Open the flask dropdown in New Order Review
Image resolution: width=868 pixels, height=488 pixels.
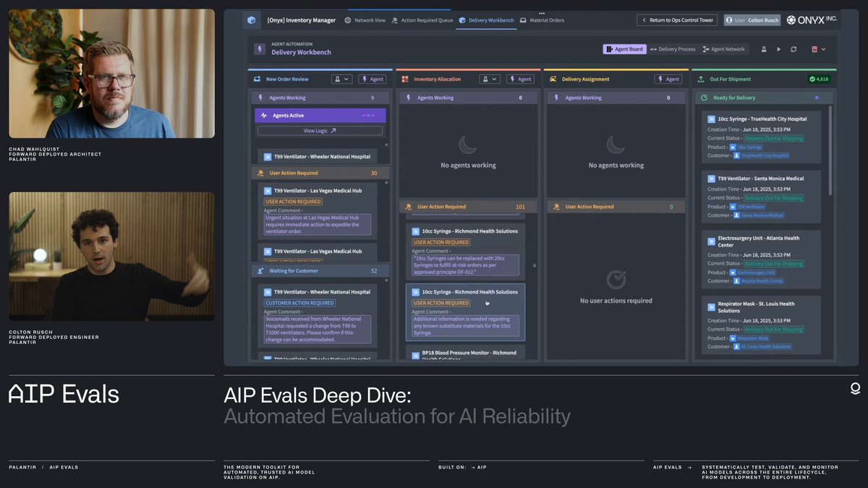coord(341,79)
